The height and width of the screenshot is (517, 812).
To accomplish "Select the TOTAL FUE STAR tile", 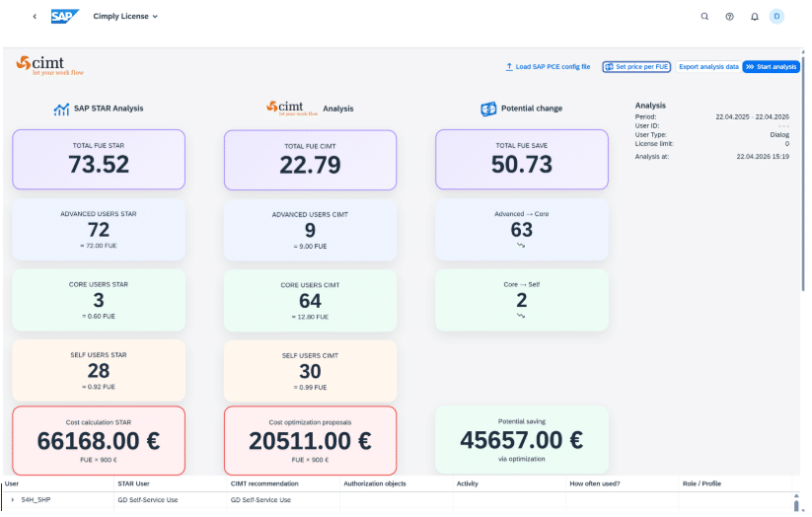I will click(99, 160).
